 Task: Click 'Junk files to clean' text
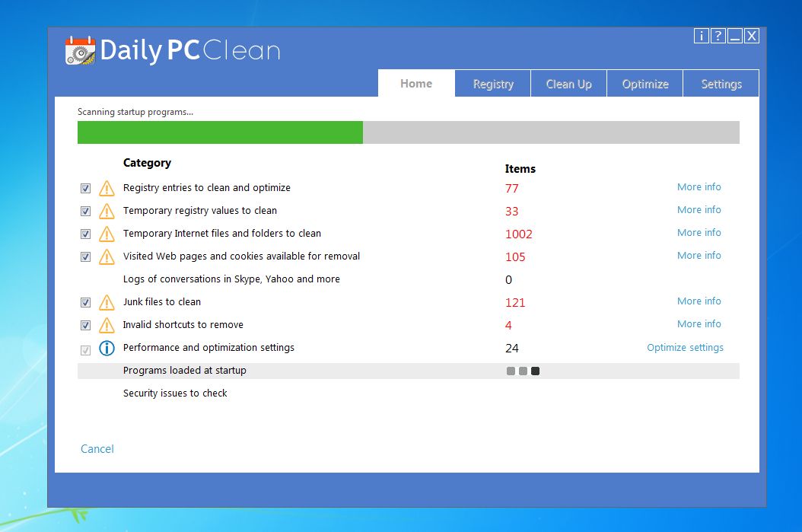pyautogui.click(x=162, y=302)
